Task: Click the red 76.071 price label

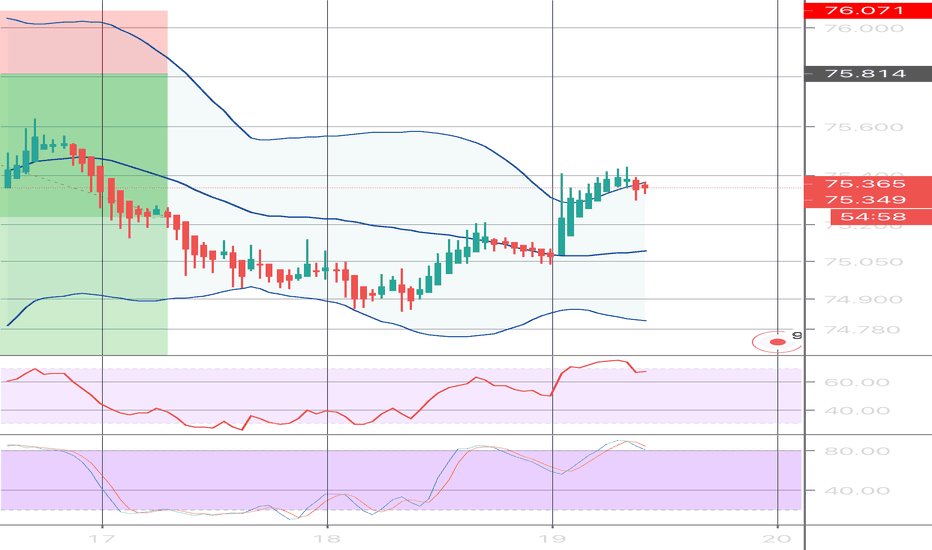Action: 866,11
